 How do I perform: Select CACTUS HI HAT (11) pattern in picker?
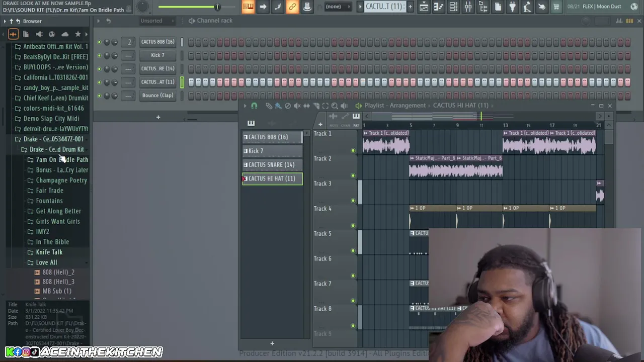click(272, 178)
